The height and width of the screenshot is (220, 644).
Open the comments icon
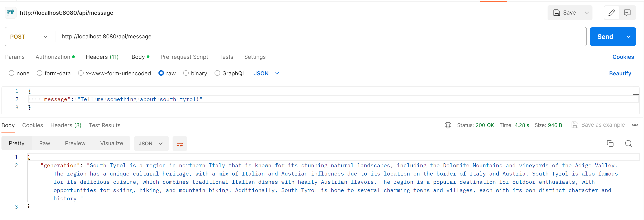tap(627, 13)
